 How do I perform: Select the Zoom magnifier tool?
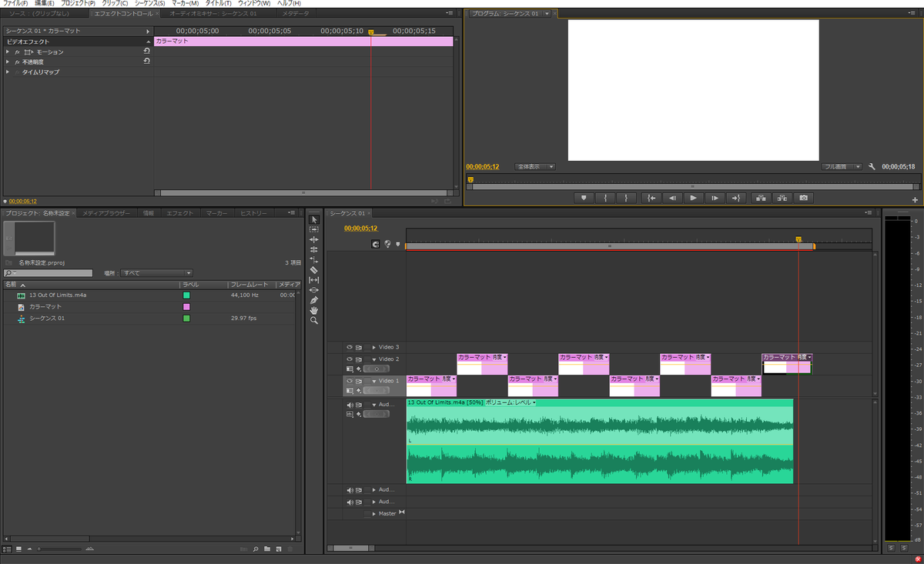point(314,320)
